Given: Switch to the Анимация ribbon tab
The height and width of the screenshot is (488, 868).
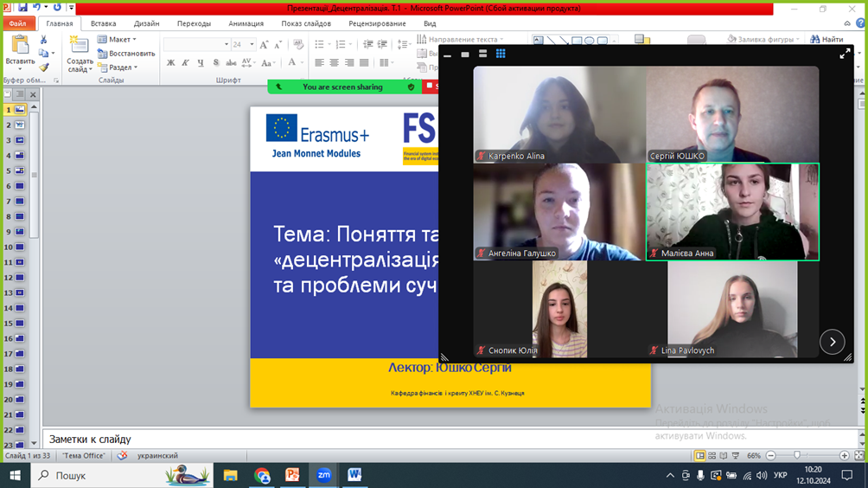Looking at the screenshot, I should pyautogui.click(x=246, y=23).
